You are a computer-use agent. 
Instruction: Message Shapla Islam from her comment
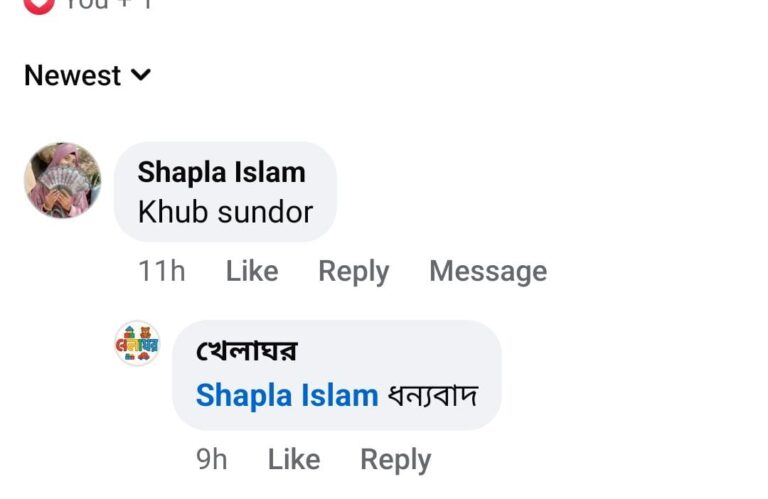(487, 271)
